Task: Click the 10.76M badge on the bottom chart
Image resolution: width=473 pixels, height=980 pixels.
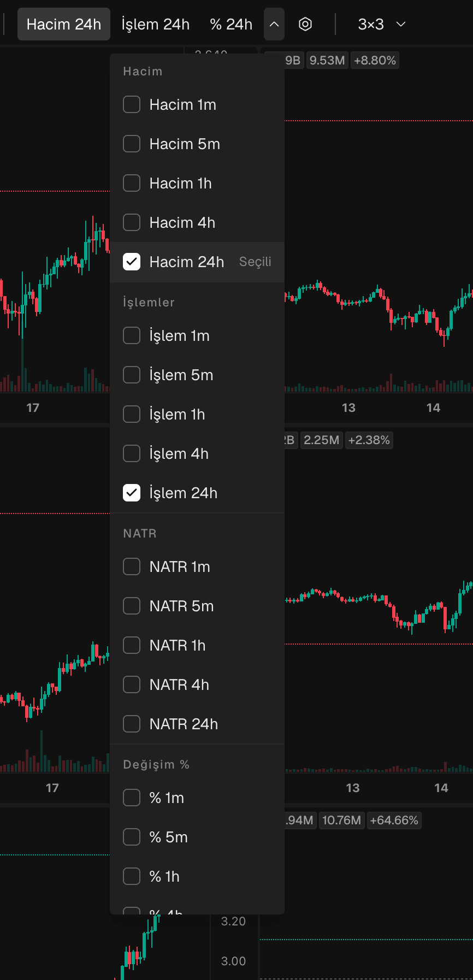Action: coord(341,820)
